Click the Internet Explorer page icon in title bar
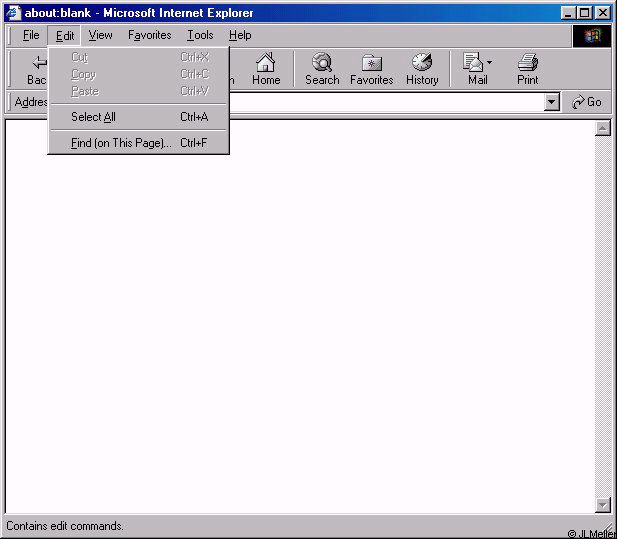 point(13,13)
